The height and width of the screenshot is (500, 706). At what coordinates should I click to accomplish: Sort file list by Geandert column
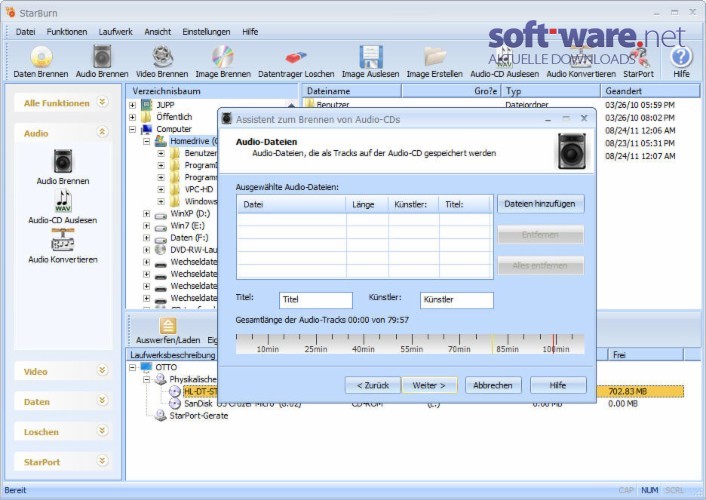(x=651, y=91)
